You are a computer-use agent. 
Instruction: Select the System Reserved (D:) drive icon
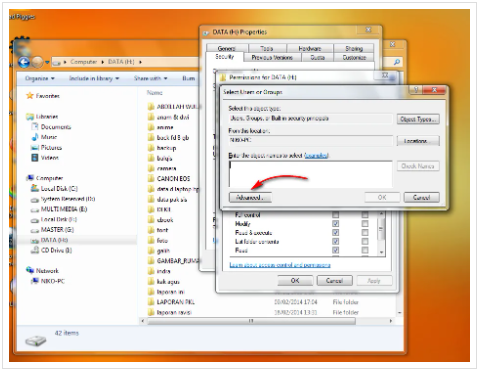35,199
